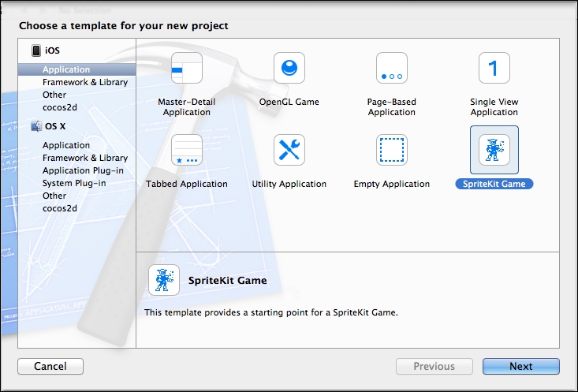
Task: Choose the Tabbed Application template icon
Action: coord(187,150)
